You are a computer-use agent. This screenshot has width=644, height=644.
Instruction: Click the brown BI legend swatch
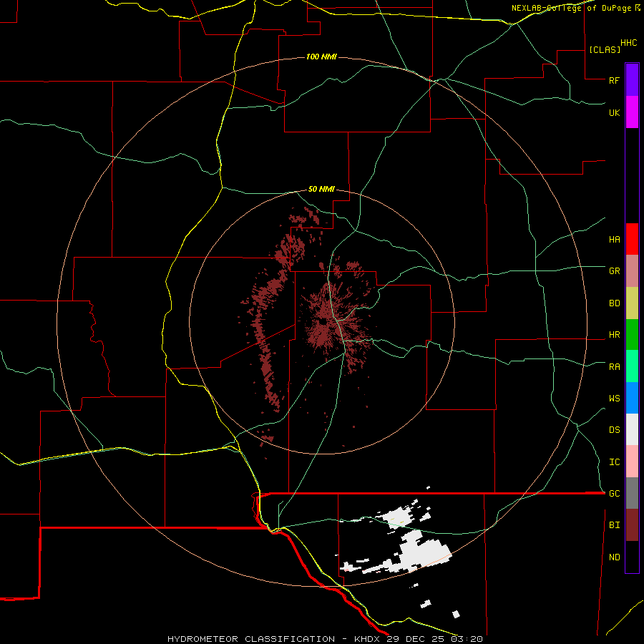(632, 525)
